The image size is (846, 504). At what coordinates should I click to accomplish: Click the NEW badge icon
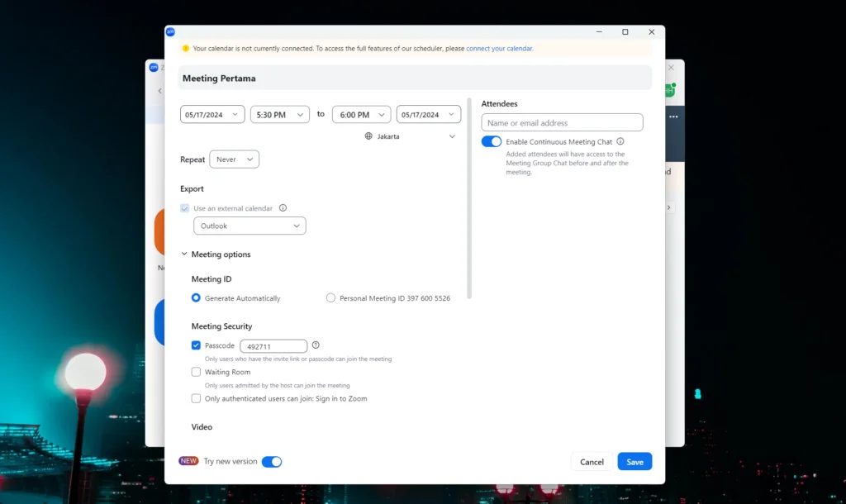coord(189,461)
